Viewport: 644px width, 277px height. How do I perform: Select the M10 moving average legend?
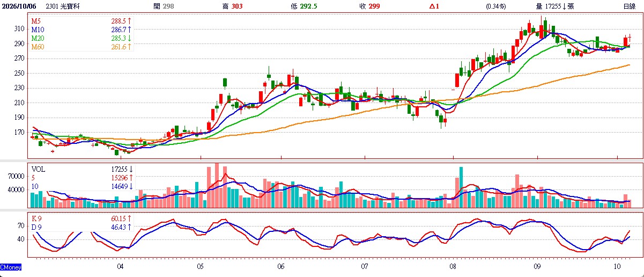[38, 30]
